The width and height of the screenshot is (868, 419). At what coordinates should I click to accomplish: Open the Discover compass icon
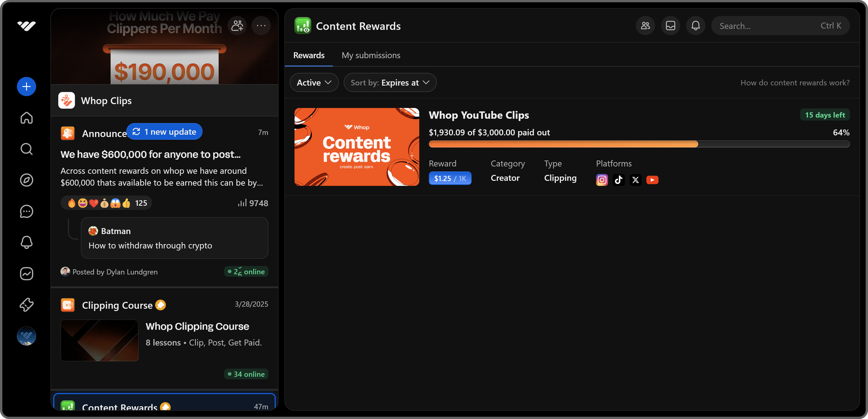(26, 180)
